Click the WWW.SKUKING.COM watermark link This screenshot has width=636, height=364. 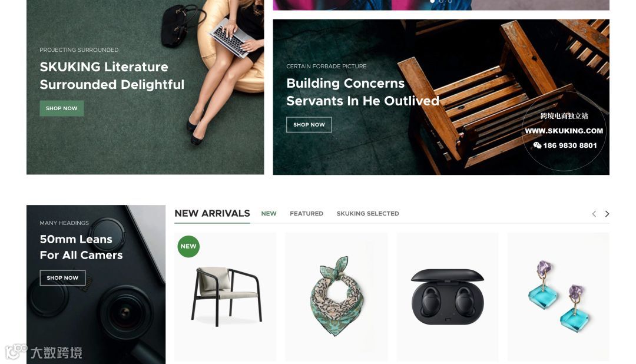coord(564,131)
